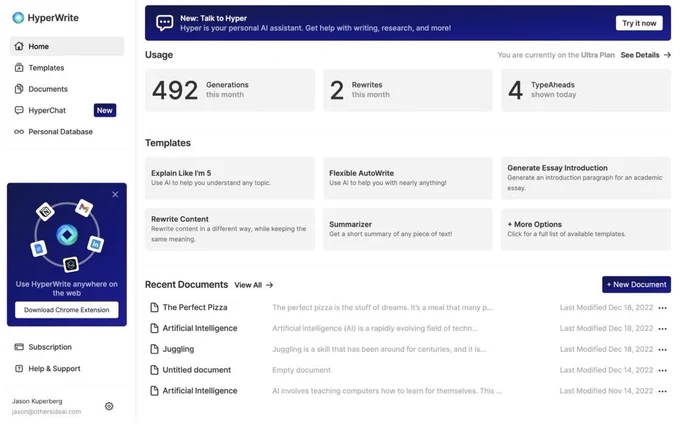This screenshot has width=680, height=424.
Task: Click the Home house icon
Action: 19,46
